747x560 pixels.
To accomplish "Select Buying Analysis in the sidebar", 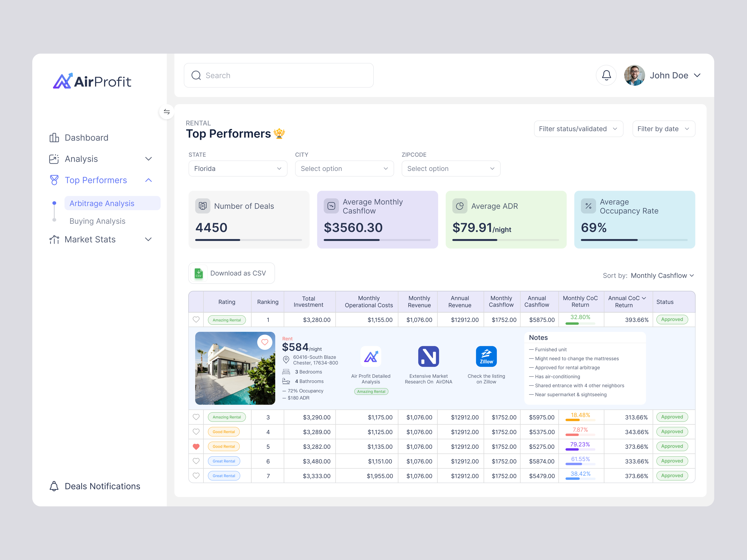I will (x=97, y=221).
